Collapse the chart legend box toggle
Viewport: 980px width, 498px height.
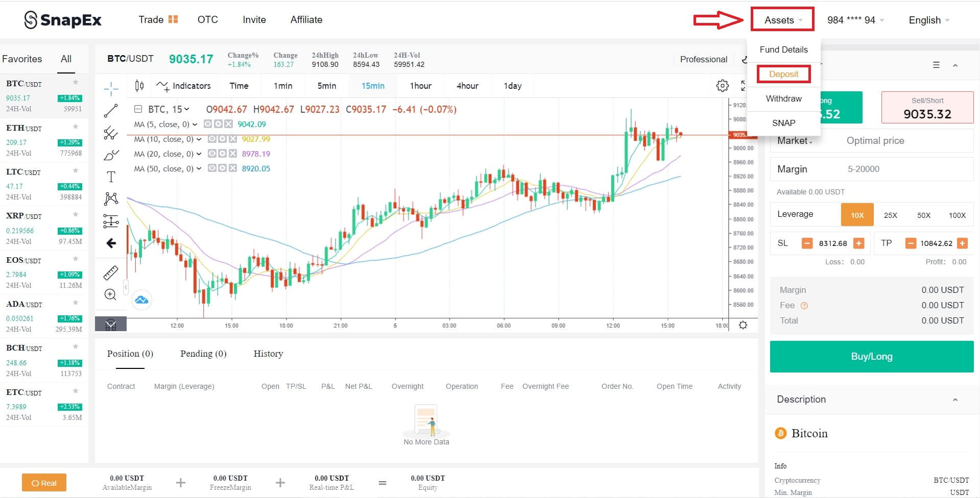(138, 109)
